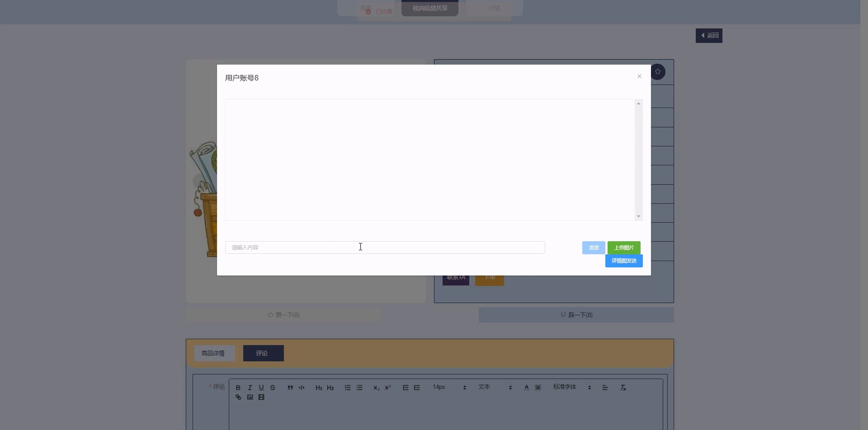Click the blue 详情图发送 button
The image size is (868, 430).
coord(624,261)
